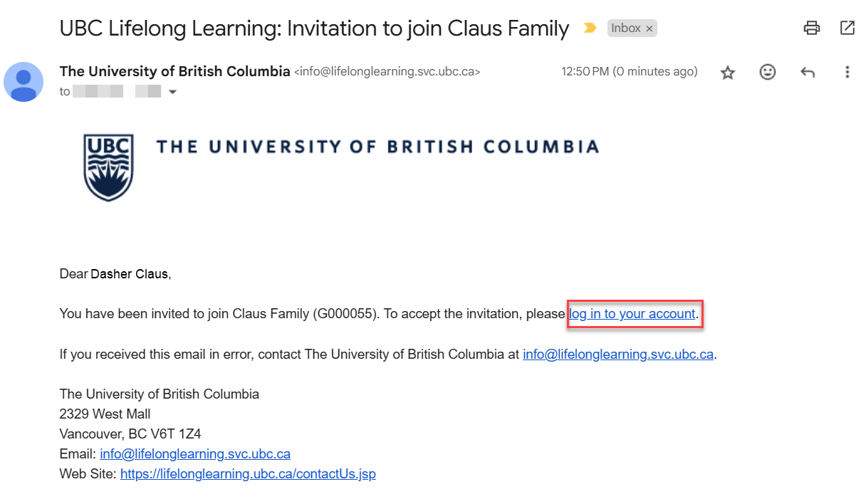This screenshot has height=504, width=866.
Task: Open email in a new window
Action: 847,28
